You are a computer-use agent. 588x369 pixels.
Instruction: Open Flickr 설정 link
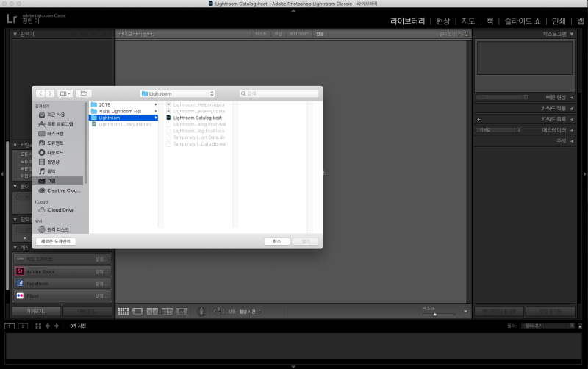101,296
